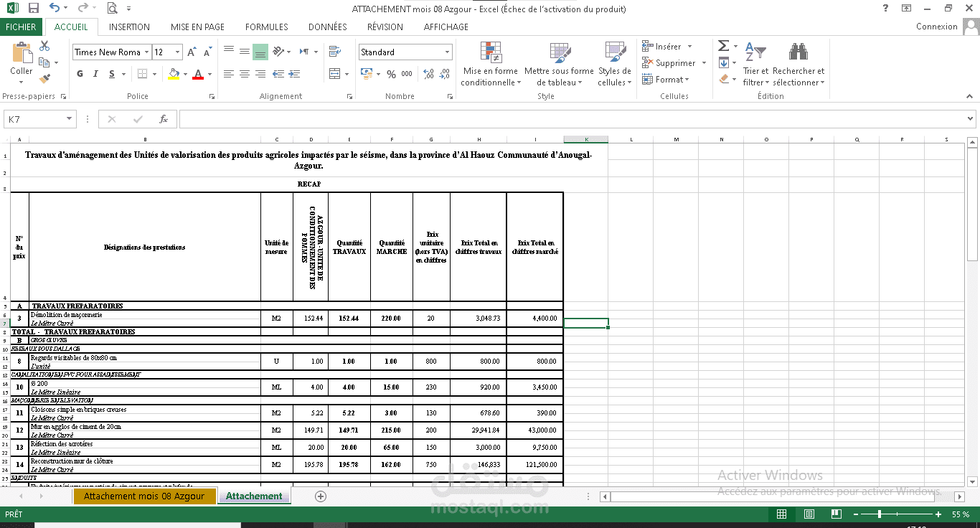Click the Merge and Center icon

[334, 74]
